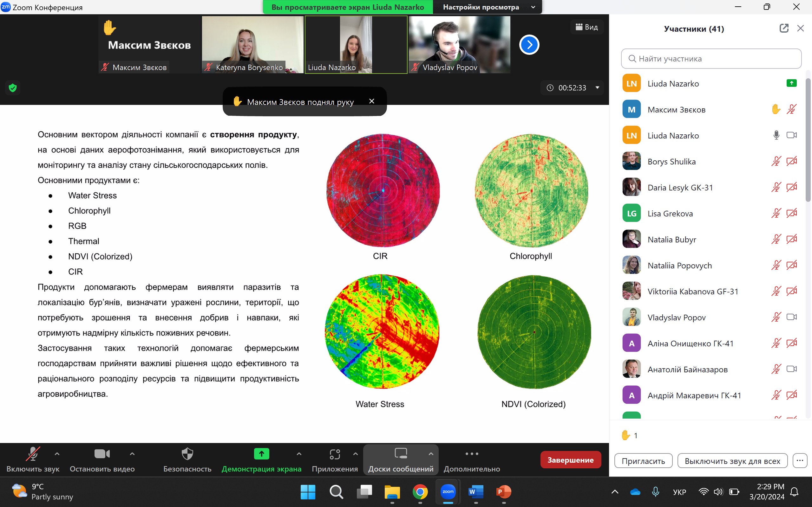Viewport: 812px width, 507px height.
Task: Click raised hand reaction counter icon
Action: [x=626, y=435]
